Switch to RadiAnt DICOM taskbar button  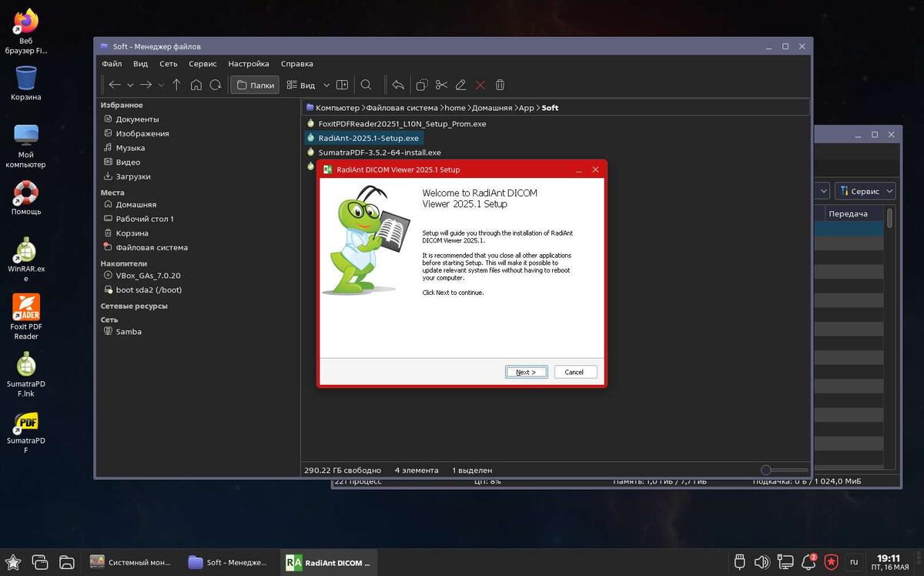pyautogui.click(x=330, y=562)
